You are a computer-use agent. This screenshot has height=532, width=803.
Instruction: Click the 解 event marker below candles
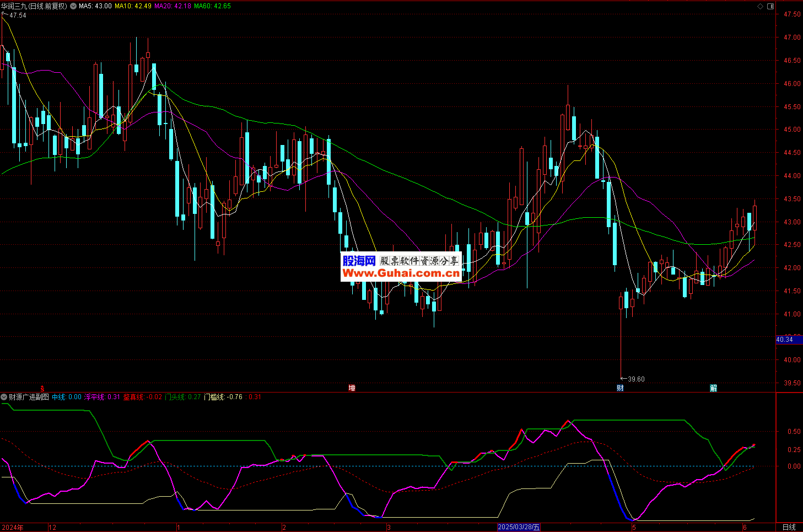(x=713, y=388)
